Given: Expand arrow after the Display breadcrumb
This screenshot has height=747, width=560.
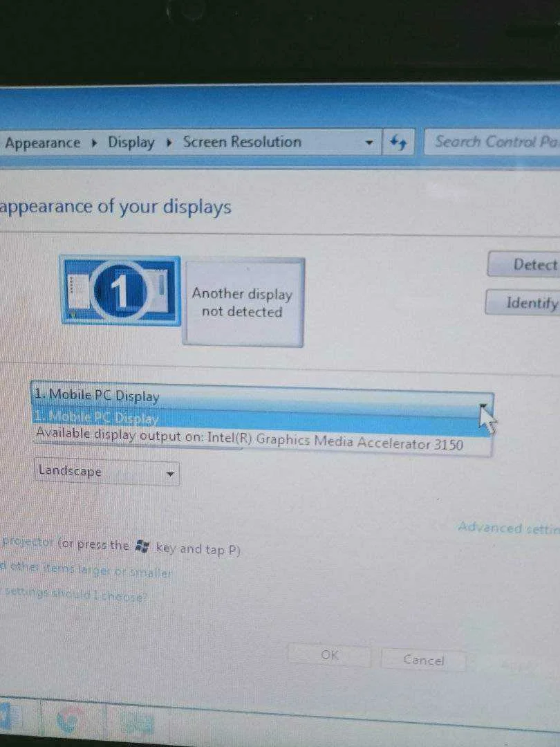Looking at the screenshot, I should 169,142.
